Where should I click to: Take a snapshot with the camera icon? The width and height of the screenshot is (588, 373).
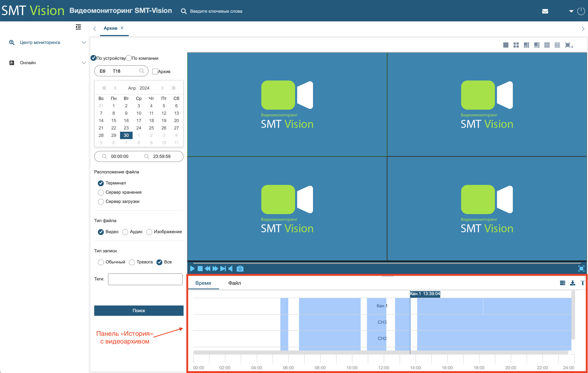[240, 269]
